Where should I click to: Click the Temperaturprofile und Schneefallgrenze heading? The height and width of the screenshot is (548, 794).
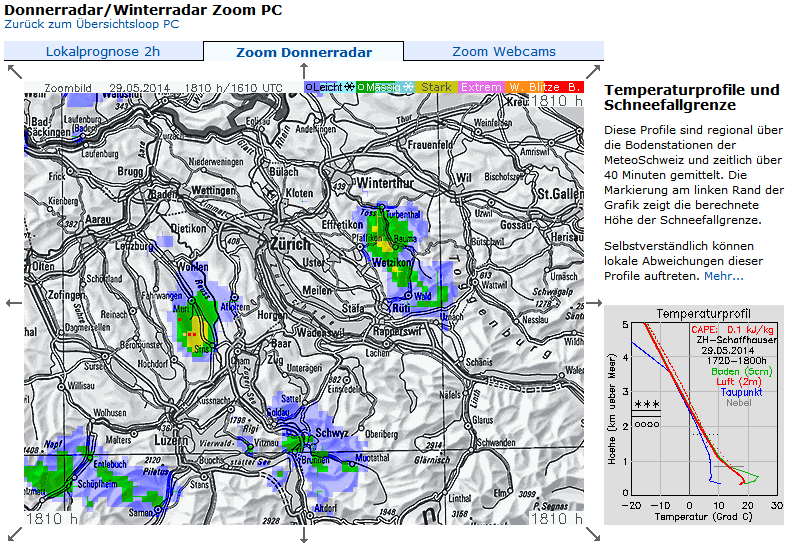[692, 97]
